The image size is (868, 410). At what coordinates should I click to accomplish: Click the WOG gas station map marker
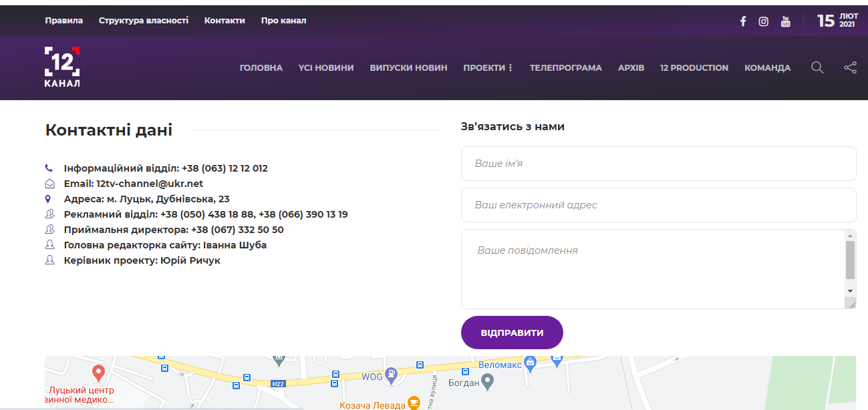[392, 375]
